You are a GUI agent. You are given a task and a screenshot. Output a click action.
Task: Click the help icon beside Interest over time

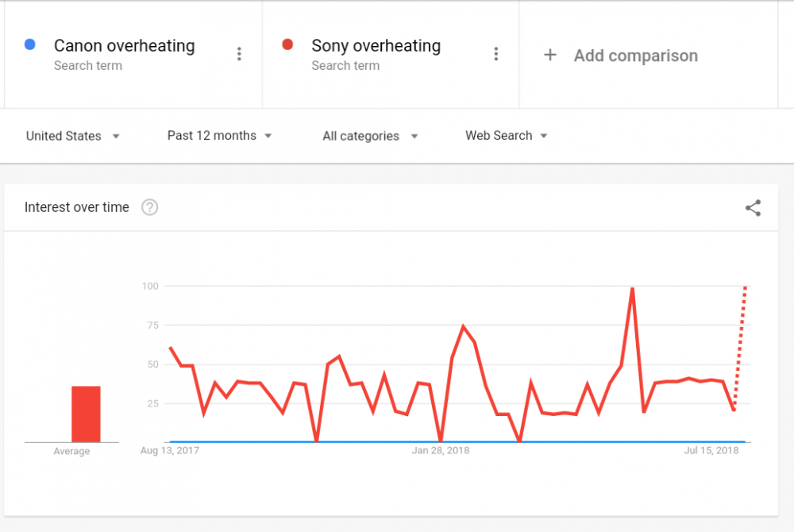point(149,207)
